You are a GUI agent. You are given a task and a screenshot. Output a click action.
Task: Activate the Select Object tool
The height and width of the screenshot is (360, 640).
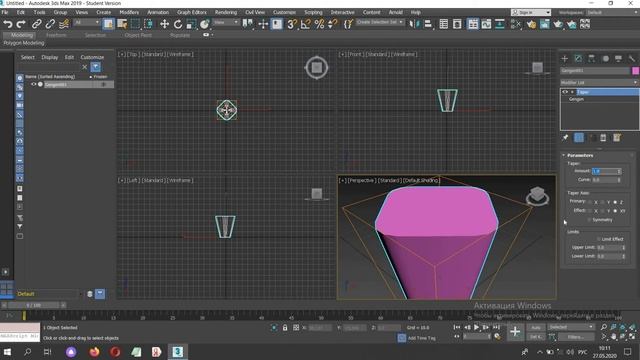108,24
